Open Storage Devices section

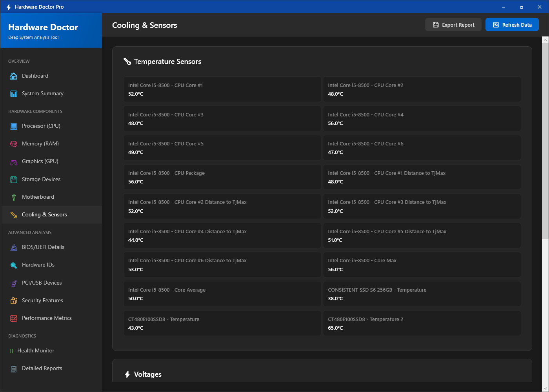(51, 180)
